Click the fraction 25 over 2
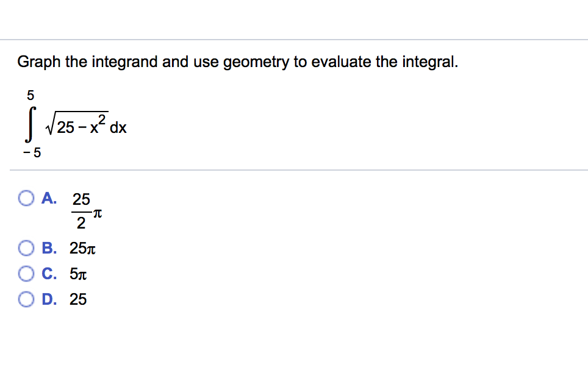Screen dimensions: 588x384 click(x=81, y=210)
